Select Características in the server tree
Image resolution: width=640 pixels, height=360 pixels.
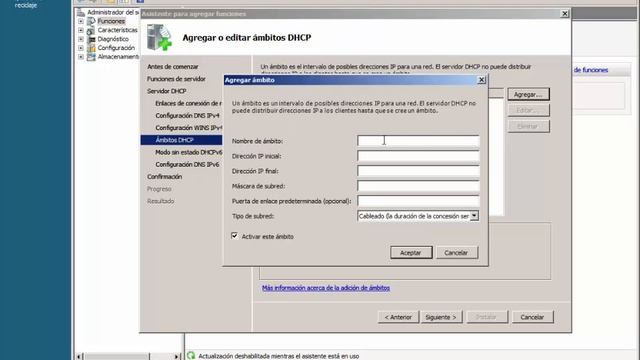pos(118,30)
